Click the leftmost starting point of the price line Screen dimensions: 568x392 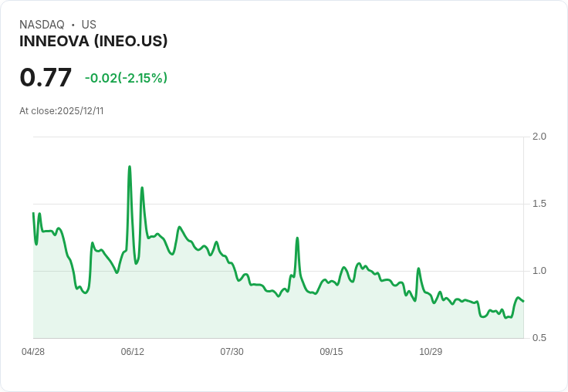[x=33, y=213]
